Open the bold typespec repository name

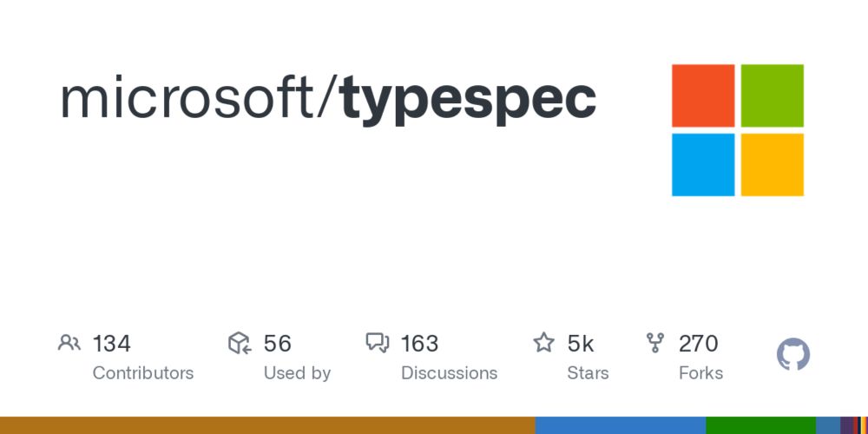click(x=469, y=102)
